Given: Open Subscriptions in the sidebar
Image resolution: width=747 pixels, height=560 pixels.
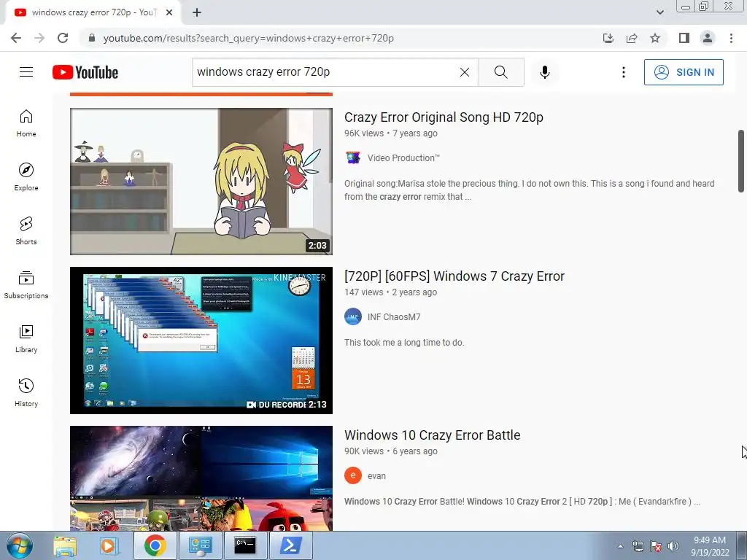Looking at the screenshot, I should [26, 285].
